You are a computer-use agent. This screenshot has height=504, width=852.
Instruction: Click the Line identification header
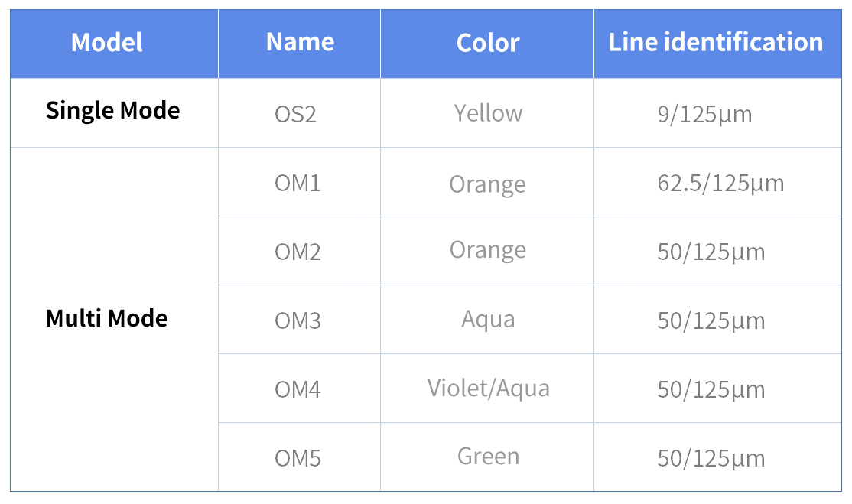click(718, 44)
